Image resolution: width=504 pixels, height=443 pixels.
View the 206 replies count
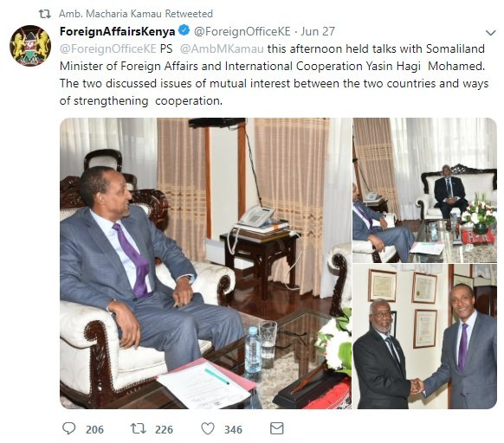(x=94, y=429)
